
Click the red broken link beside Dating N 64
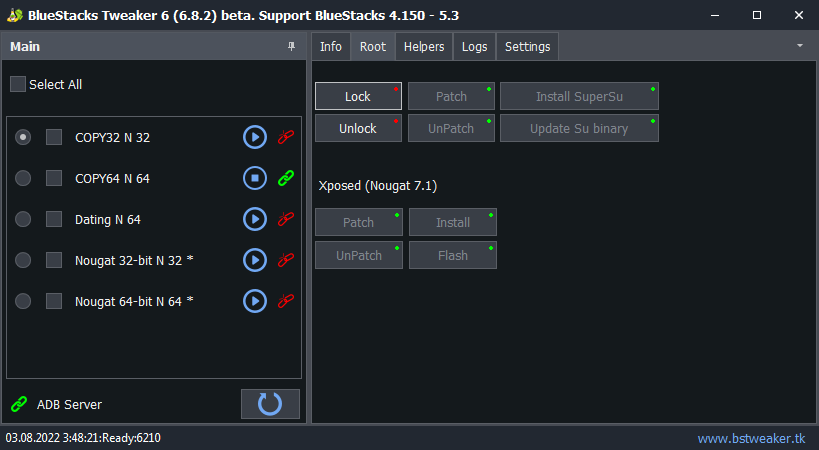coord(286,219)
